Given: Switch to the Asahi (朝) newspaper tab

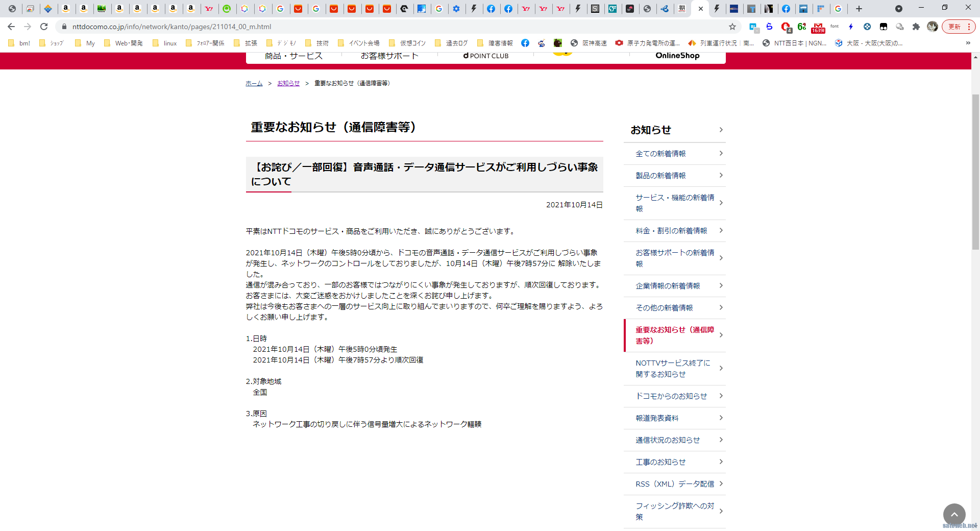Looking at the screenshot, I should (x=682, y=9).
